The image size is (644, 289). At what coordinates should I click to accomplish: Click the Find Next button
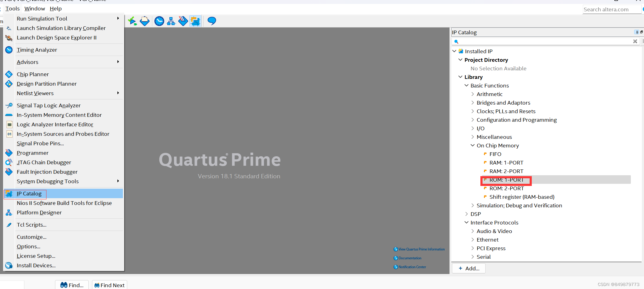109,285
